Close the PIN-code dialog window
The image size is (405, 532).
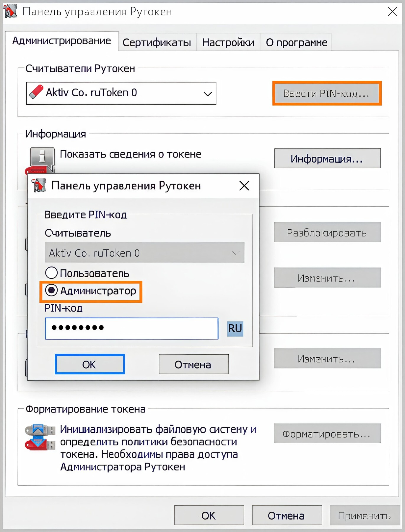click(244, 186)
